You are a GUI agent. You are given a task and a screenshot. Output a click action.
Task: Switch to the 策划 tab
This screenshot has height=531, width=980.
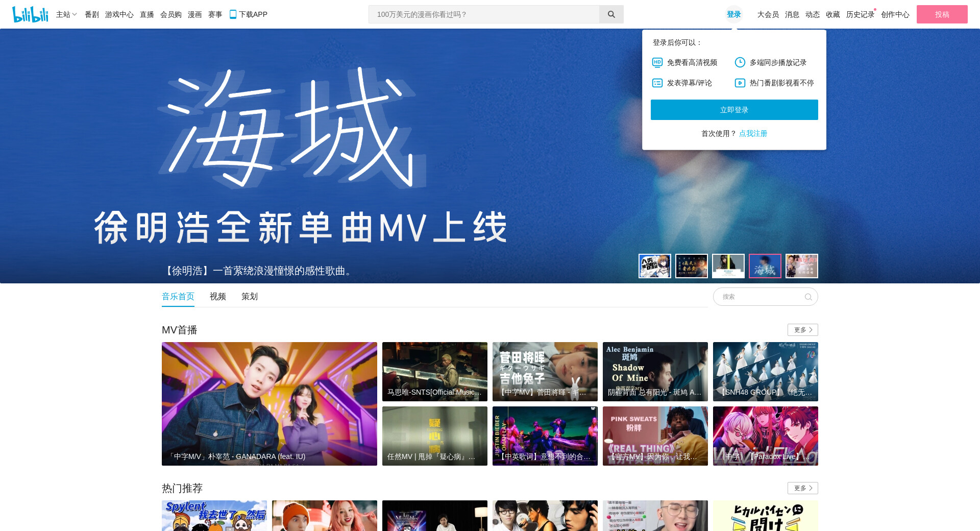(250, 297)
